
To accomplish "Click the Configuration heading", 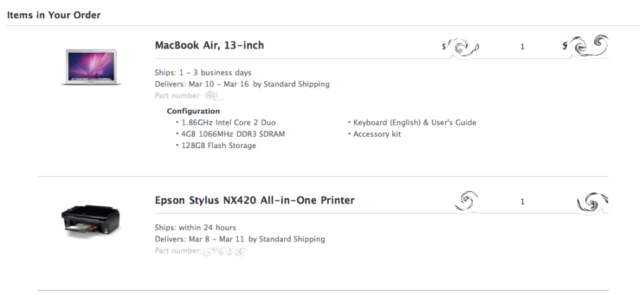I will pos(193,111).
